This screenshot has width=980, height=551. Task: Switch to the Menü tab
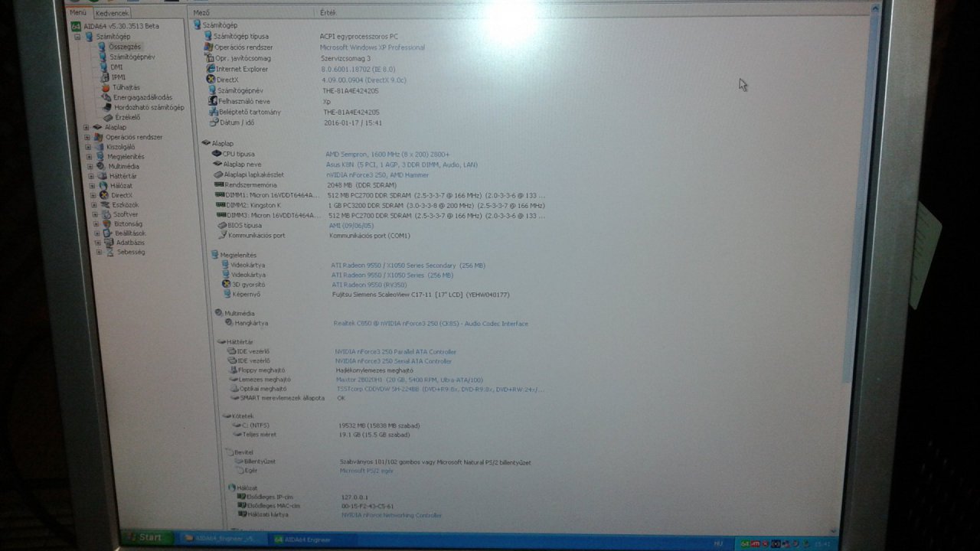(x=78, y=12)
